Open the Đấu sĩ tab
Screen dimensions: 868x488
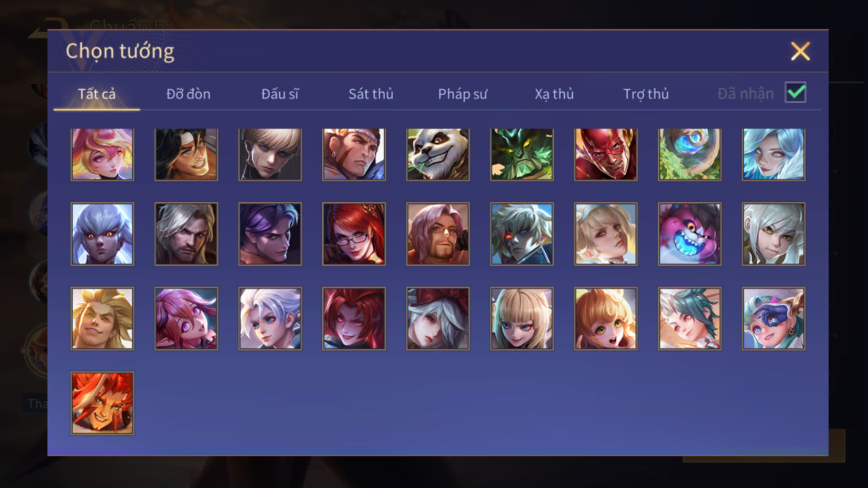[280, 94]
